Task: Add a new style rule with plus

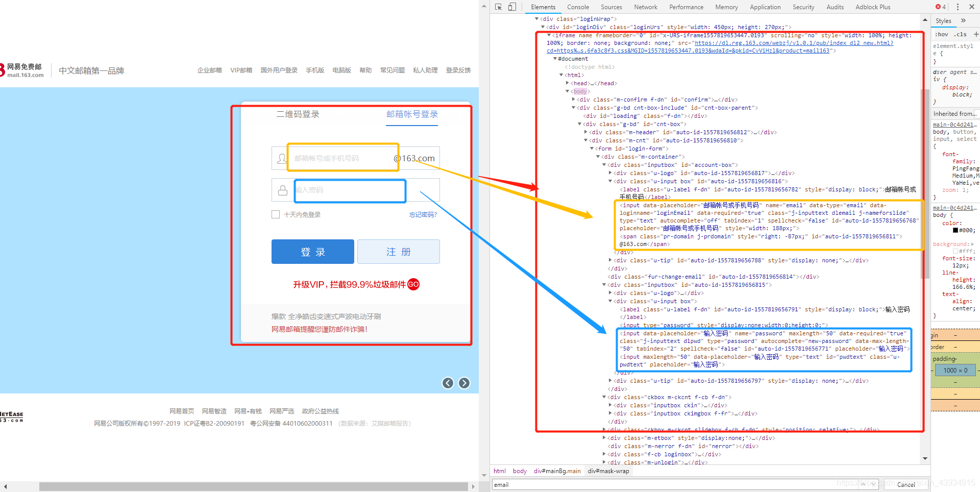Action: click(x=976, y=34)
